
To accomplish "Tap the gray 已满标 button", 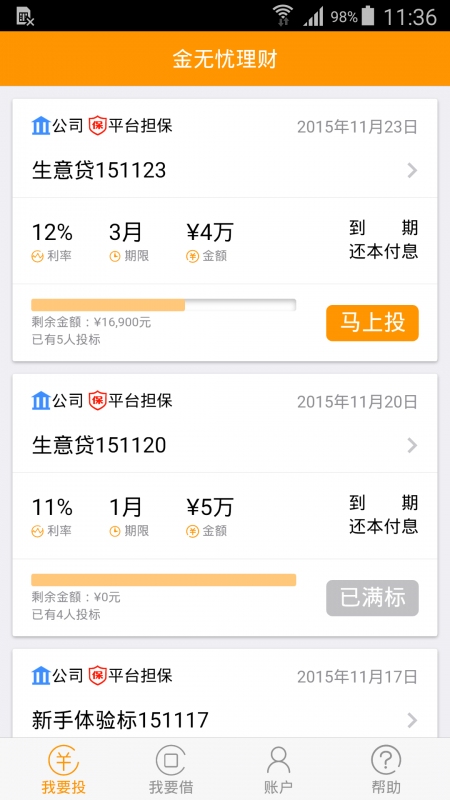I will coord(372,598).
